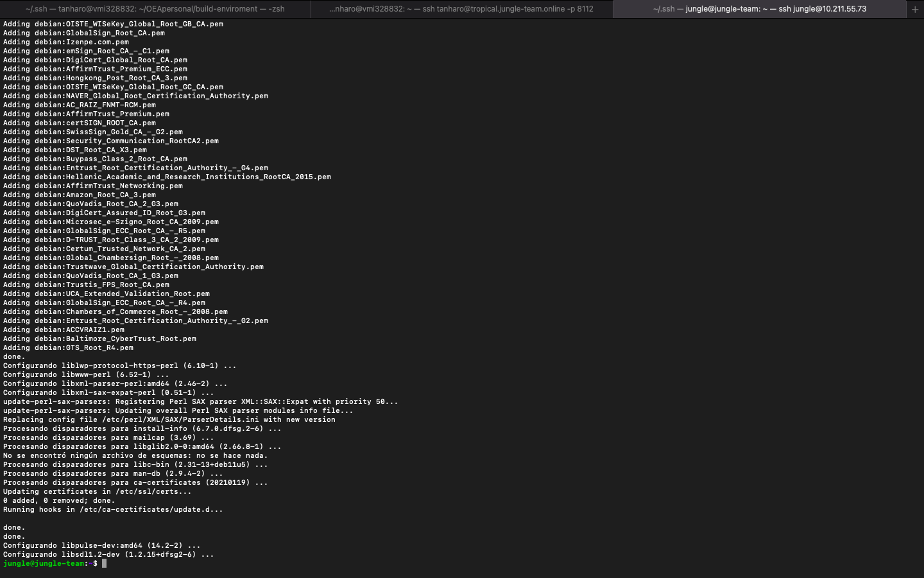Click the 'Procesando disparadores para man-db' line

(x=113, y=473)
